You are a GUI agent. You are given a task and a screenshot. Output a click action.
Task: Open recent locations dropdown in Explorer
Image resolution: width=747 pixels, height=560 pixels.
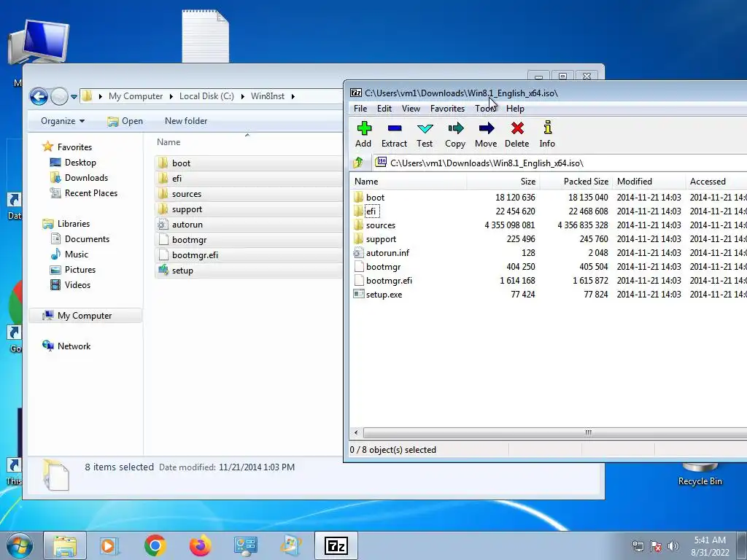(x=74, y=97)
